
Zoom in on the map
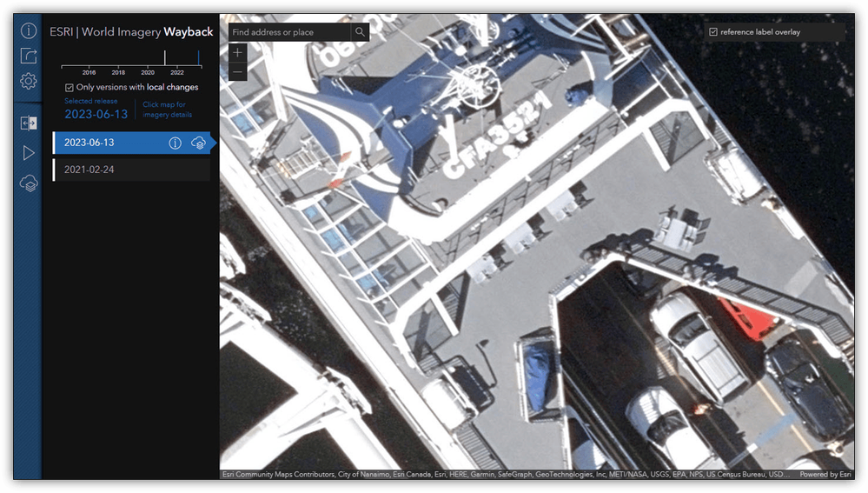coord(237,53)
